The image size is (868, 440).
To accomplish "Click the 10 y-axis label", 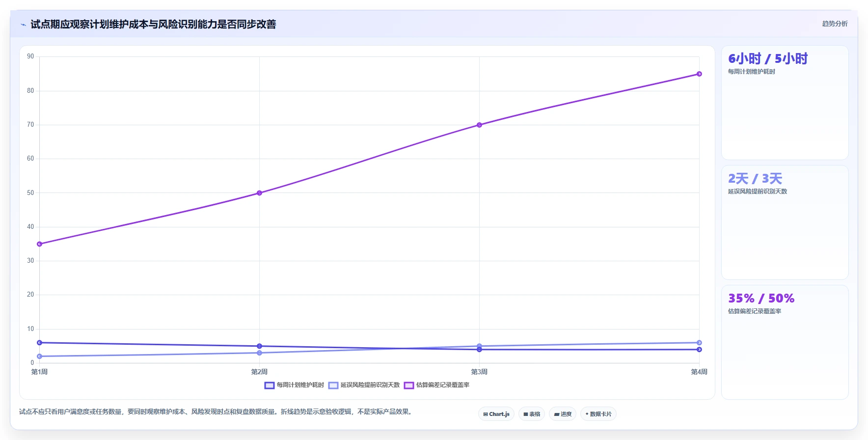I will 30,329.
